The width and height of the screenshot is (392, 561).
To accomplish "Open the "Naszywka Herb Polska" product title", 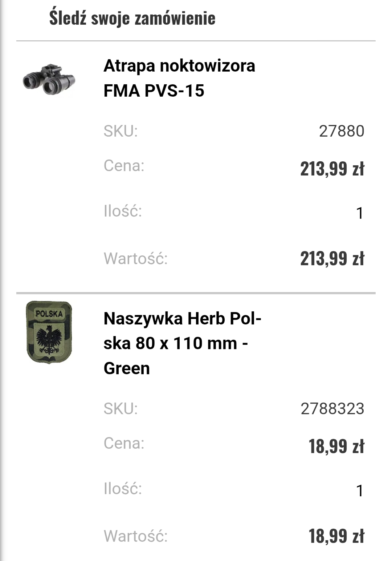I will click(x=182, y=343).
